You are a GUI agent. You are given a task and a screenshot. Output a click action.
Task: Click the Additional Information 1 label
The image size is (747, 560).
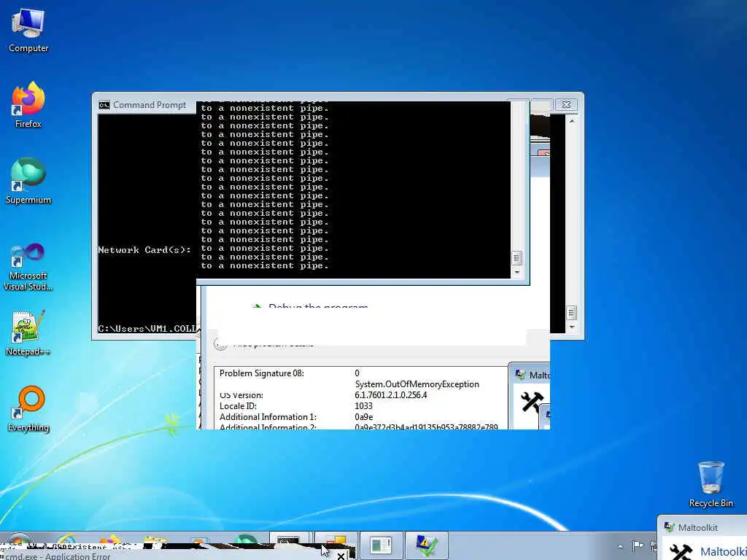268,417
